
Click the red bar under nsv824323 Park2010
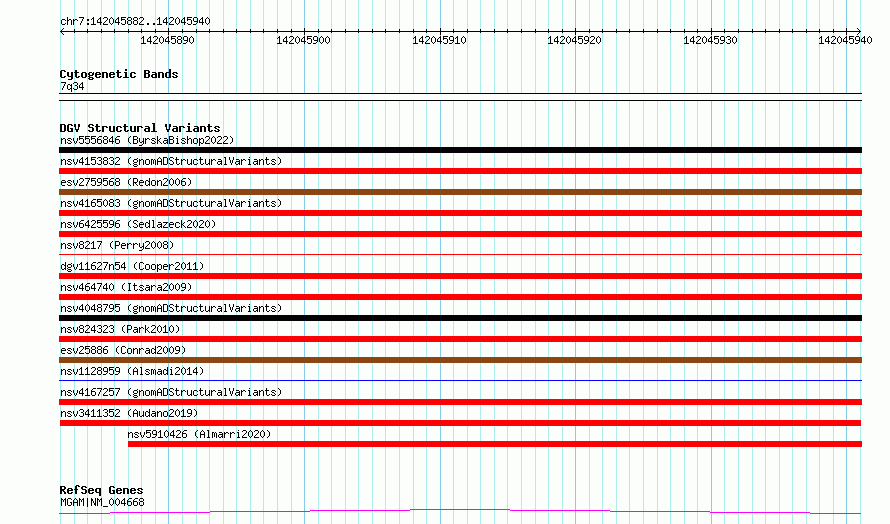[460, 339]
